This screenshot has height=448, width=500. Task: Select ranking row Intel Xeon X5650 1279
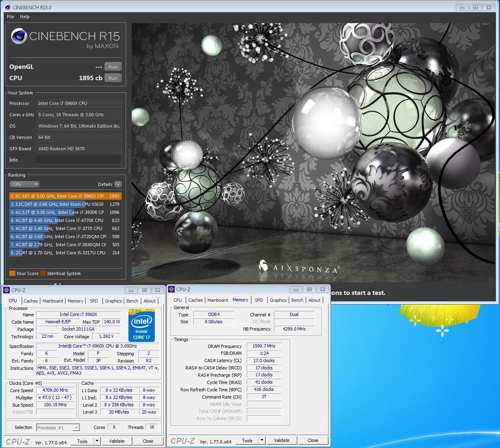pyautogui.click(x=65, y=204)
